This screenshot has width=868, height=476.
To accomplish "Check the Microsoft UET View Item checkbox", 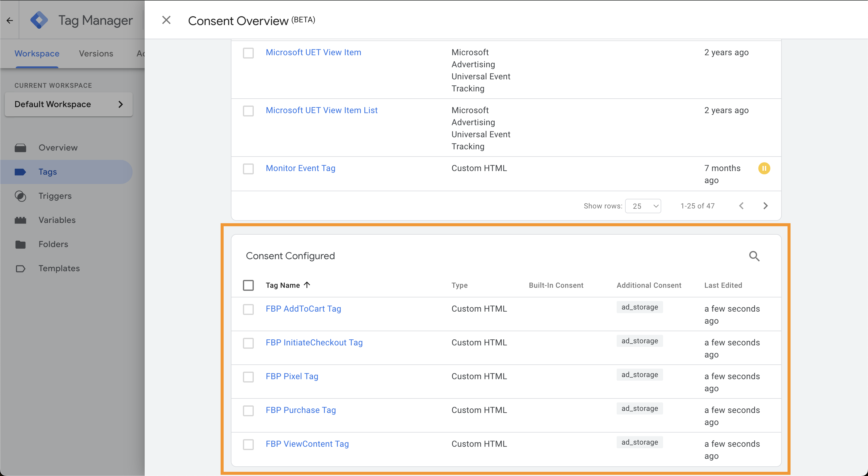I will tap(248, 53).
